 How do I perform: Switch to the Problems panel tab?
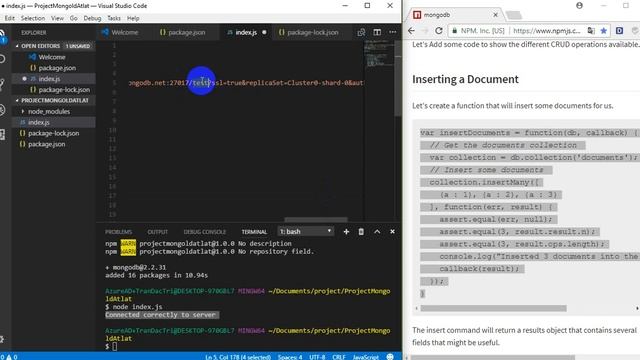[118, 232]
